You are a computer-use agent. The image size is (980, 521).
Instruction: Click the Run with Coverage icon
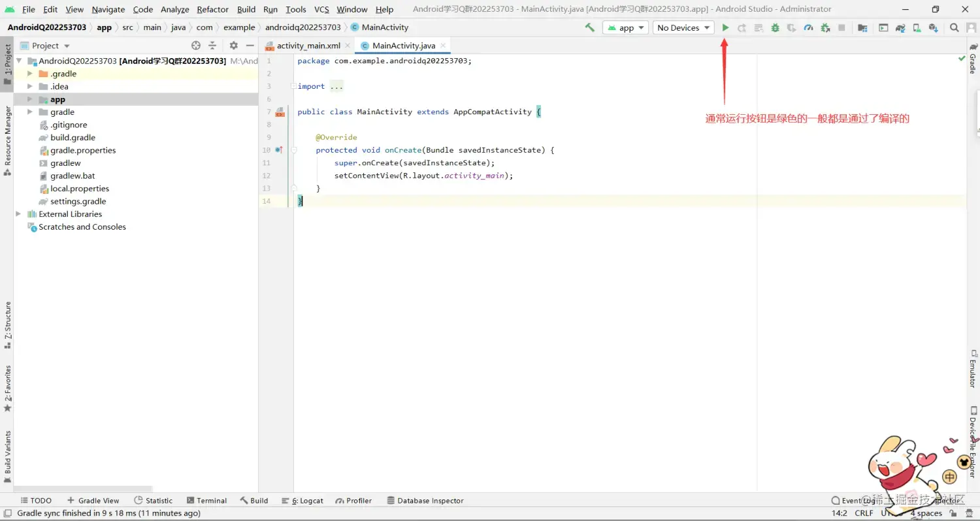791,27
